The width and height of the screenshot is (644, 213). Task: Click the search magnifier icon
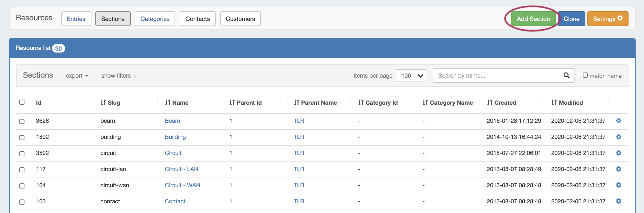tap(566, 75)
